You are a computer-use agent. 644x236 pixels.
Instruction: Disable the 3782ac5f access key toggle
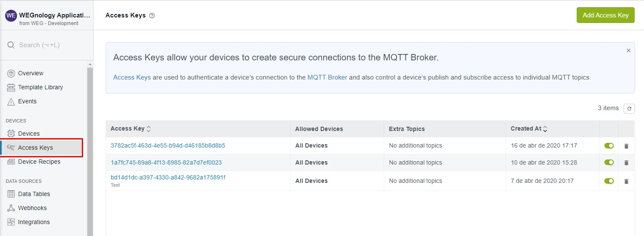click(609, 146)
